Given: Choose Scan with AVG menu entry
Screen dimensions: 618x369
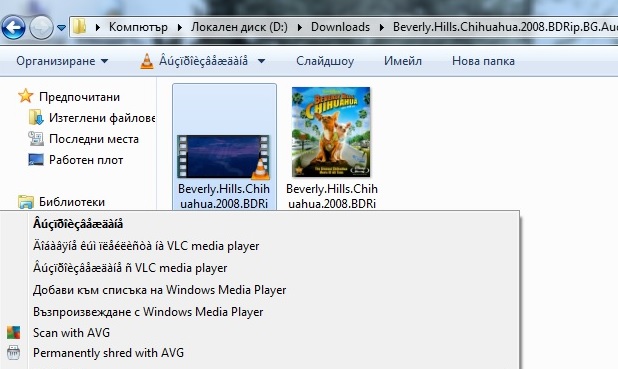Looking at the screenshot, I should (71, 333).
